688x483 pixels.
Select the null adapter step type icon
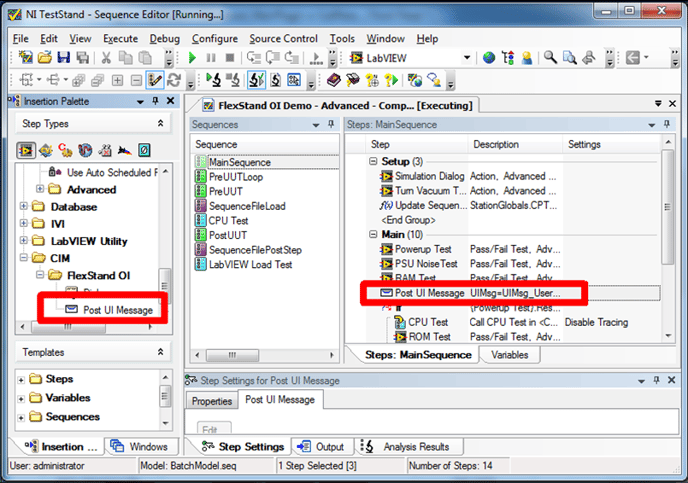click(x=144, y=150)
